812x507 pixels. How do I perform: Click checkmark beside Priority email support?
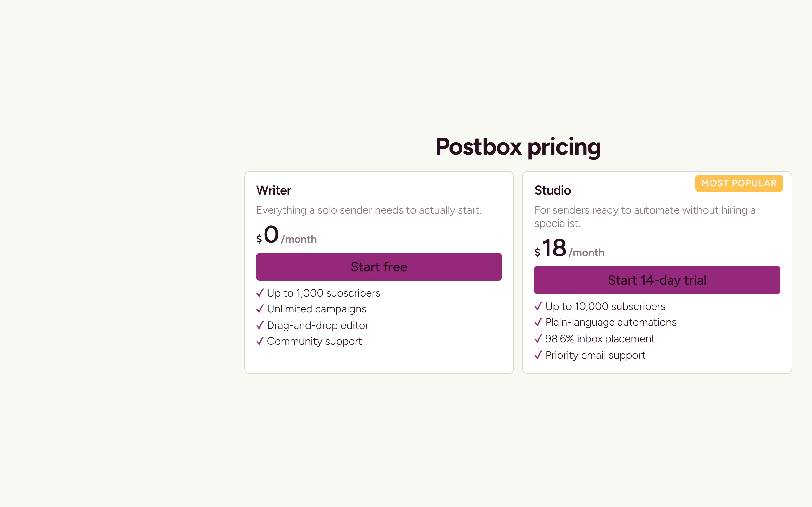point(538,355)
